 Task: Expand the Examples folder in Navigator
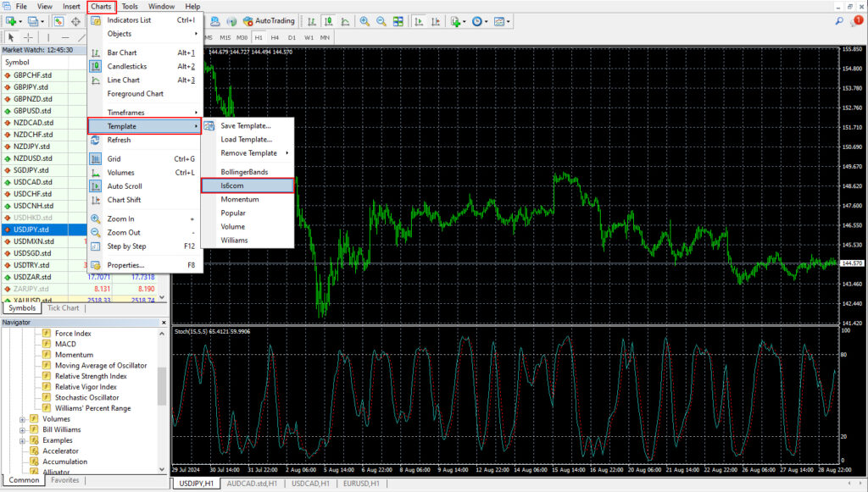click(x=23, y=440)
